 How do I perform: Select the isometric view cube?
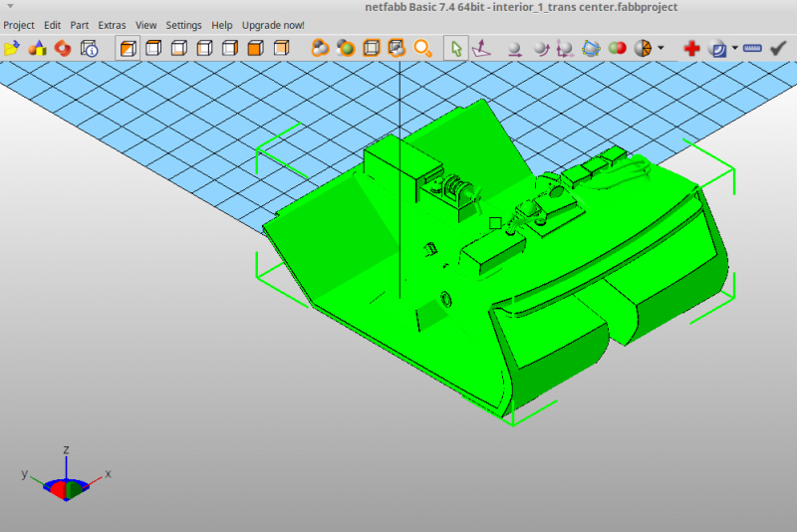point(128,49)
